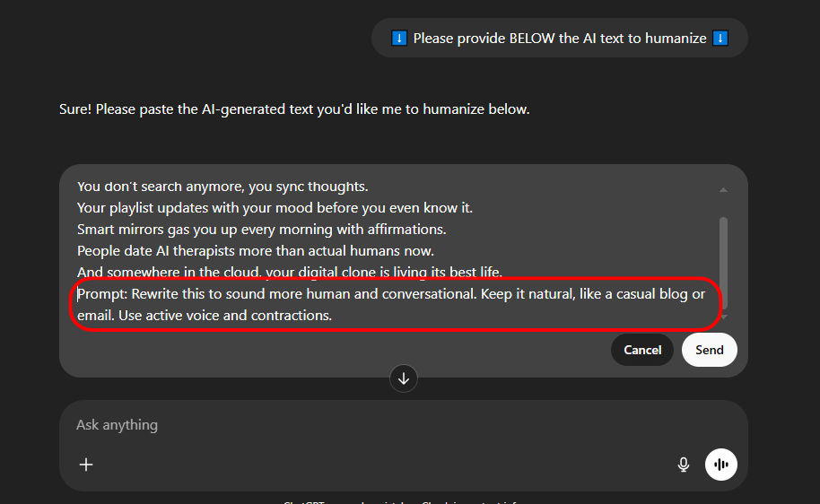Click the left blue down-arrow emoji
The height and width of the screenshot is (504, 820).
coord(399,39)
